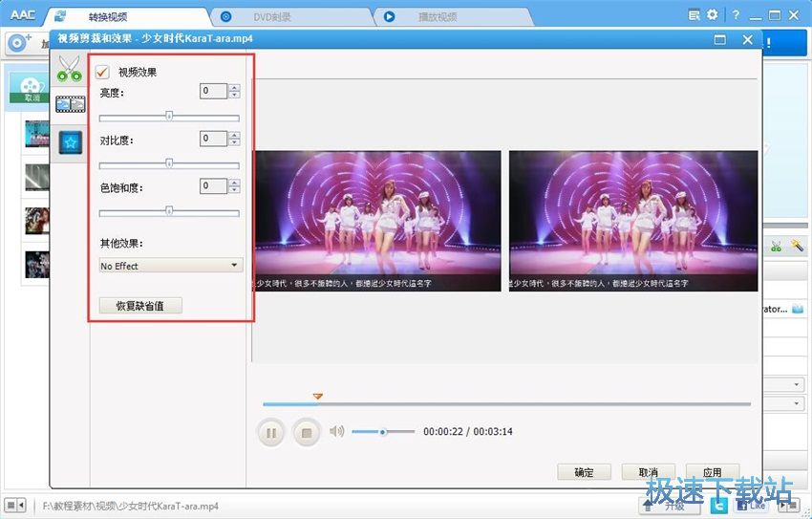The width and height of the screenshot is (812, 519).
Task: Toggle the bottom-left panel layout icon
Action: coord(14,505)
